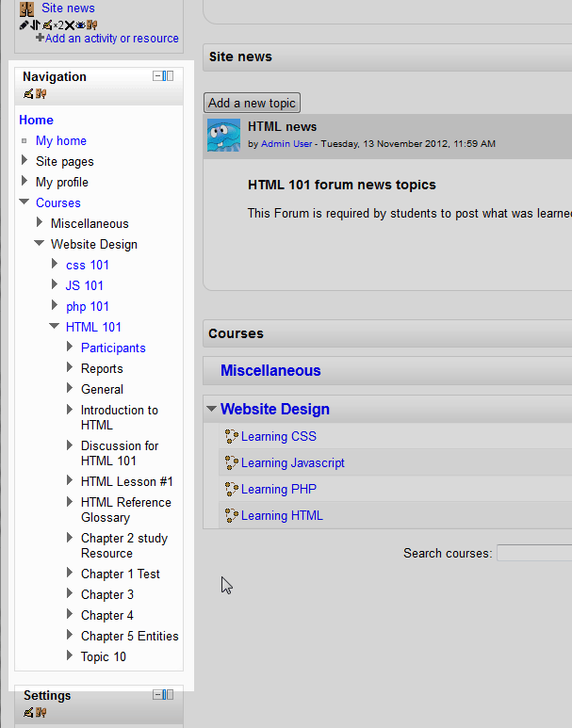Click the Search courses input field

(x=534, y=553)
